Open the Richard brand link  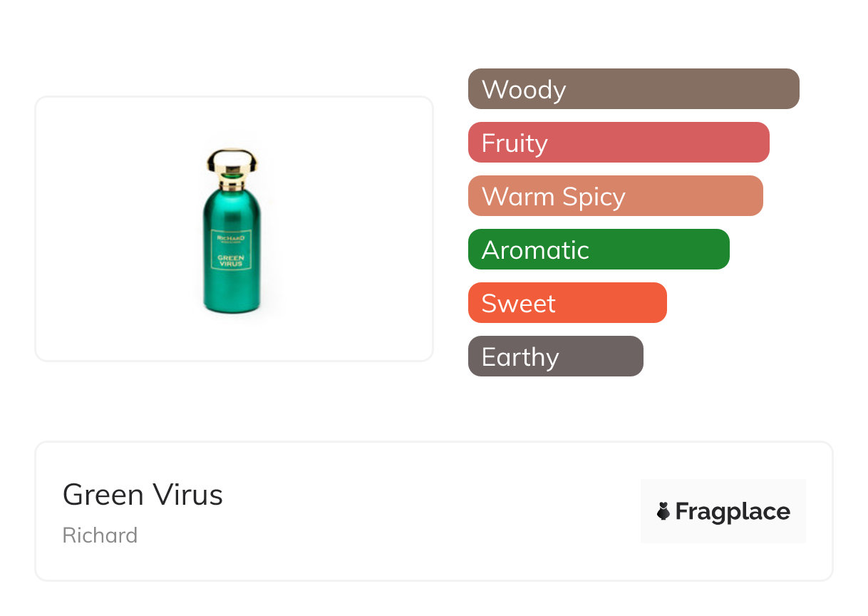100,535
